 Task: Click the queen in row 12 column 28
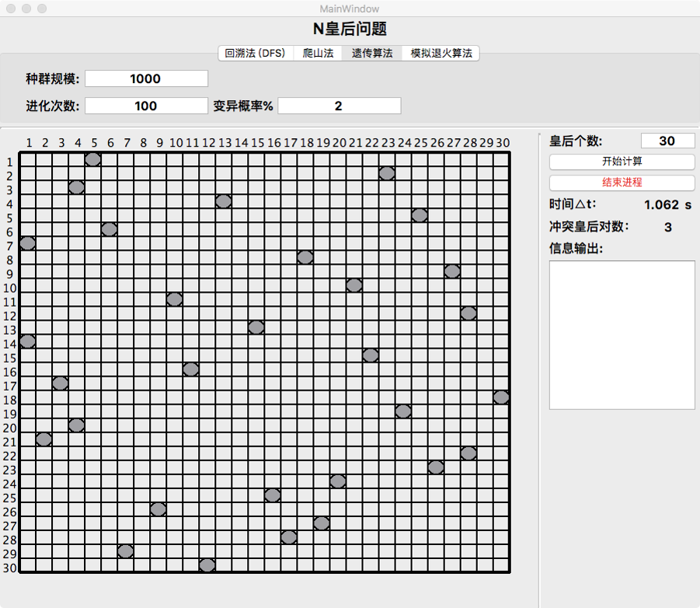coord(468,313)
